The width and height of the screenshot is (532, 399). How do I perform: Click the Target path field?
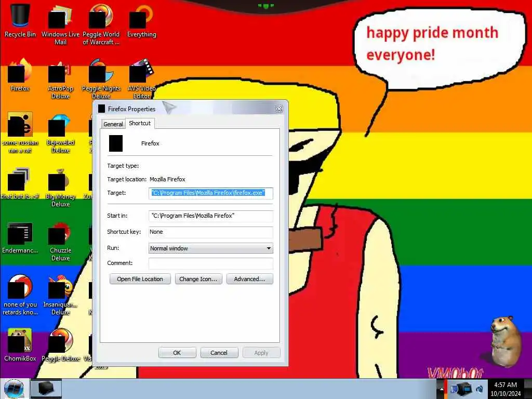tap(211, 193)
